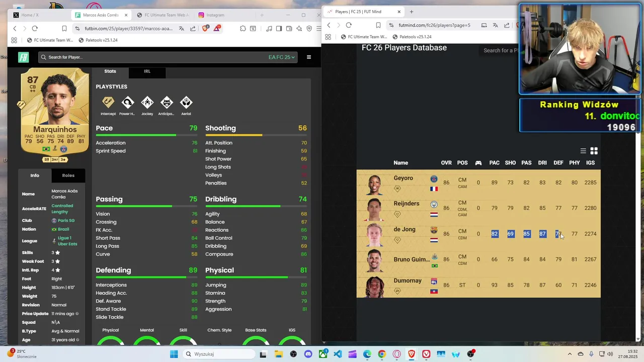
Task: Share the FUTBIN page via share icon
Action: pos(193,29)
